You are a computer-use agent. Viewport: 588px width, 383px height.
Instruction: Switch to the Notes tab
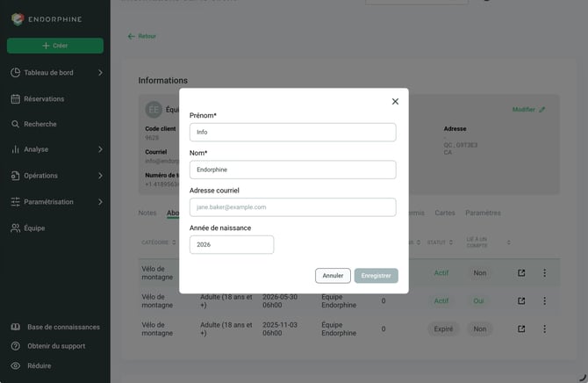point(147,213)
